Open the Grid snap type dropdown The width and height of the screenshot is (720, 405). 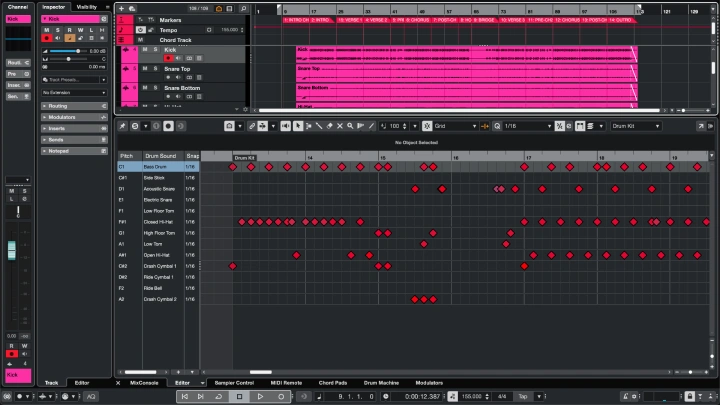point(455,126)
